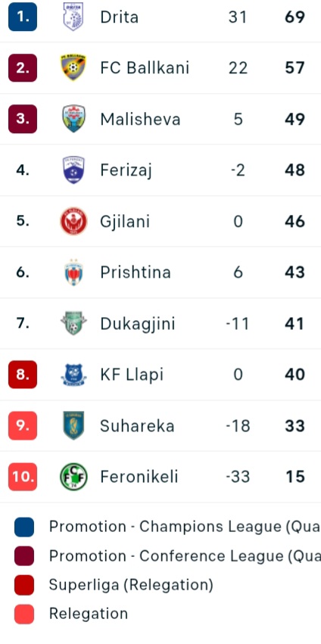
Task: Select Malisheva's 49 points value
Action: (x=295, y=119)
